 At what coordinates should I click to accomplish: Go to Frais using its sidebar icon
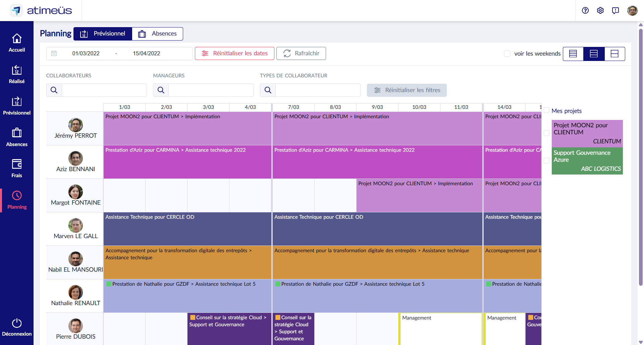click(x=16, y=167)
